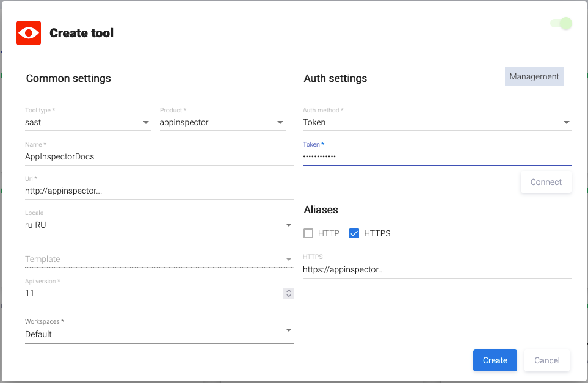Open the Tool type dropdown
Screen dimensions: 588x383
point(87,122)
